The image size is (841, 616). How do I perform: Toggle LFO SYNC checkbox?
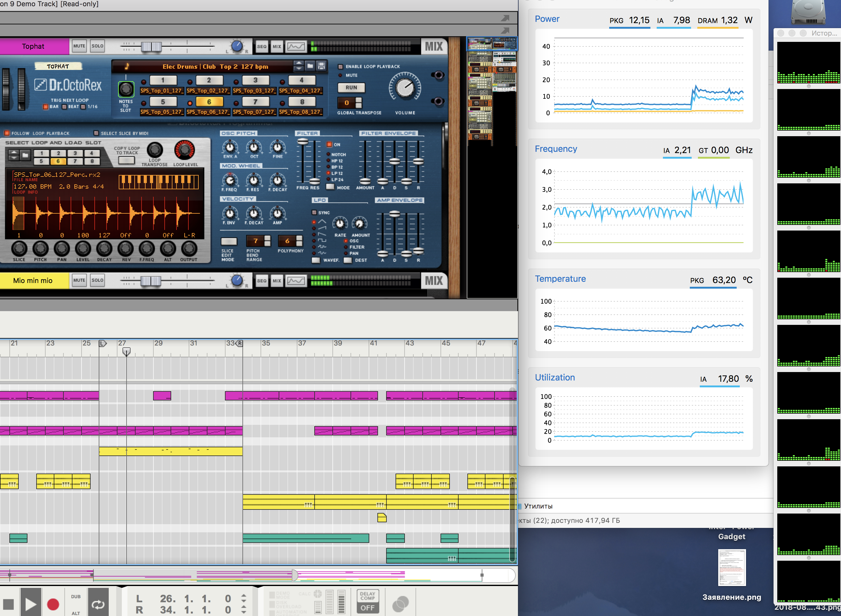pyautogui.click(x=314, y=212)
